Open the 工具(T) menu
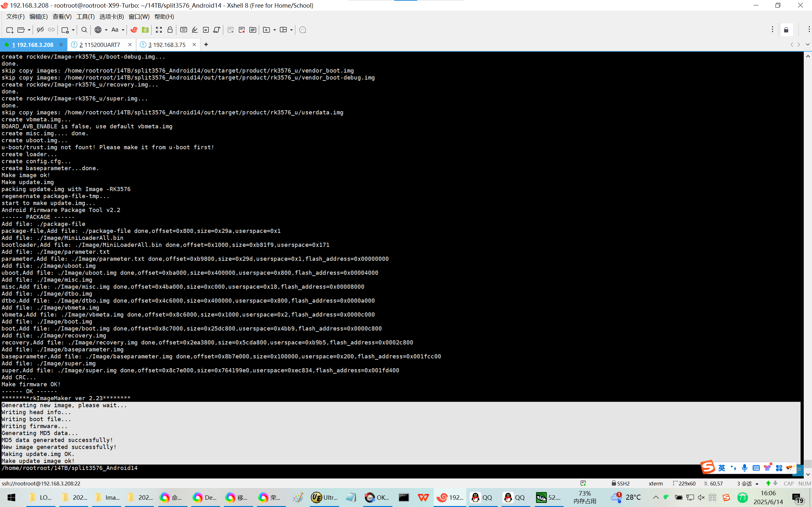812x507 pixels. (x=85, y=16)
